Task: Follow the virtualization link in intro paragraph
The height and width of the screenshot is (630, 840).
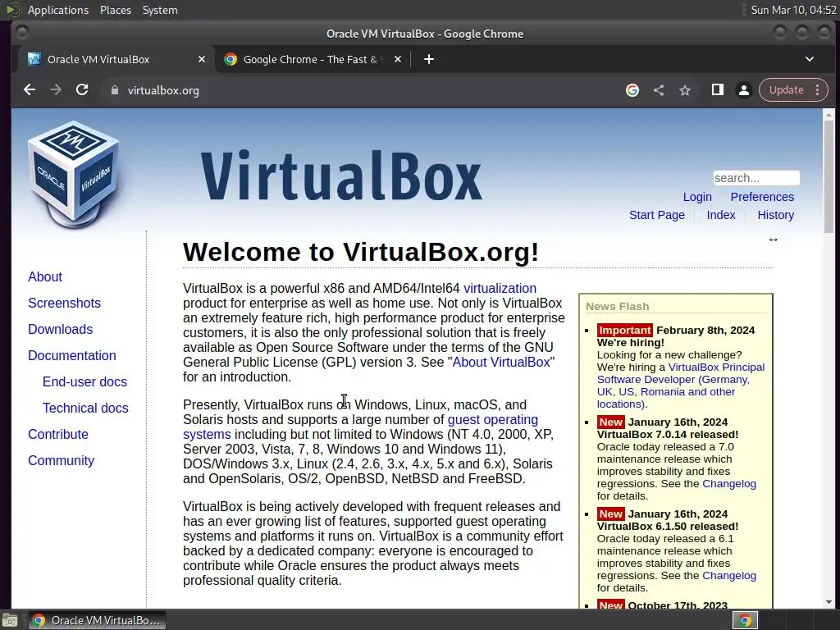Action: [x=500, y=288]
